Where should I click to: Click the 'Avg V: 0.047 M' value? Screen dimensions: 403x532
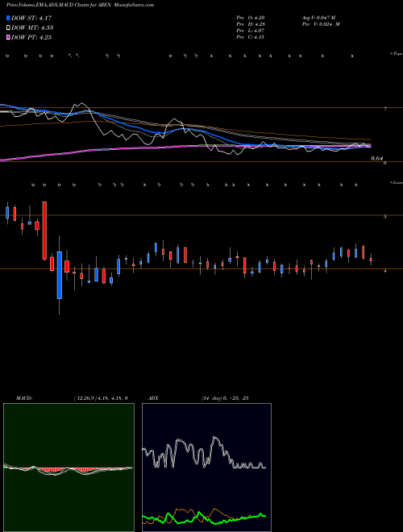tap(319, 18)
